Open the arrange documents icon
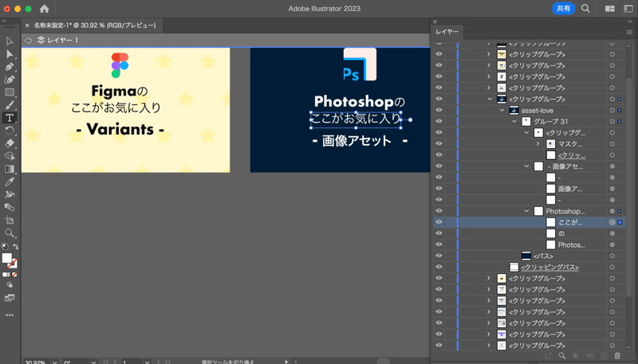Image resolution: width=638 pixels, height=364 pixels. pos(609,9)
